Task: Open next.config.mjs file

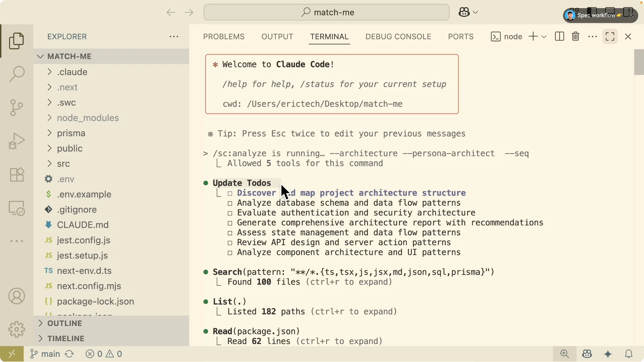Action: 111,286
